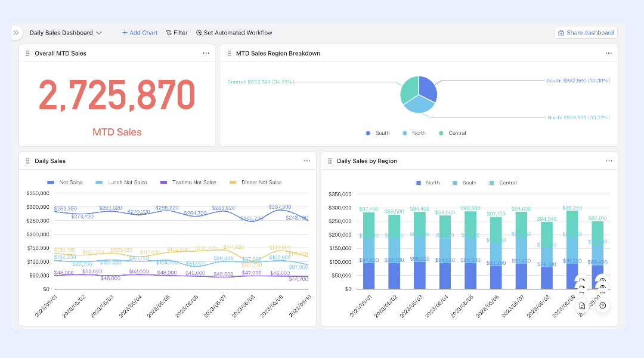This screenshot has width=644, height=358.
Task: Toggle Teatime Net Sales legend series
Action: click(188, 182)
